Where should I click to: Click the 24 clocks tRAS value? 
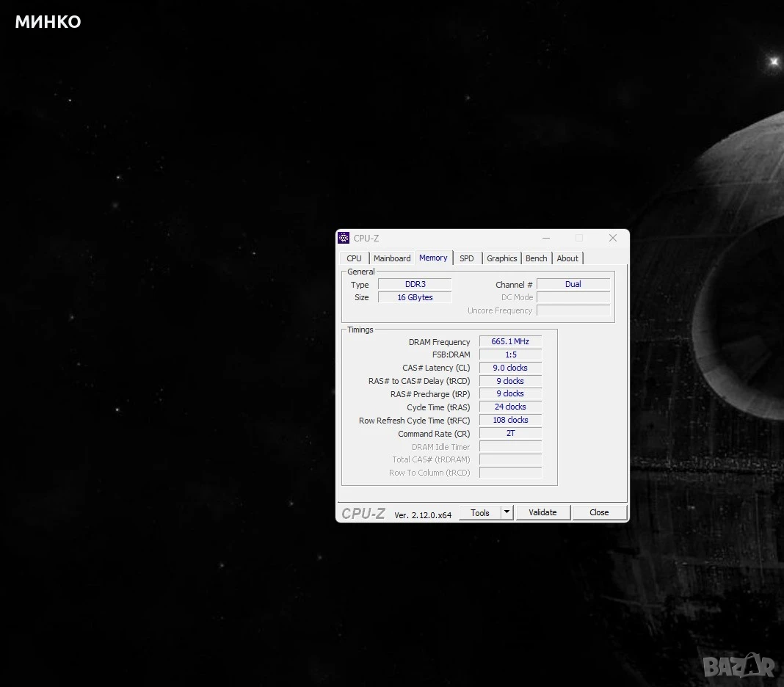coord(510,407)
